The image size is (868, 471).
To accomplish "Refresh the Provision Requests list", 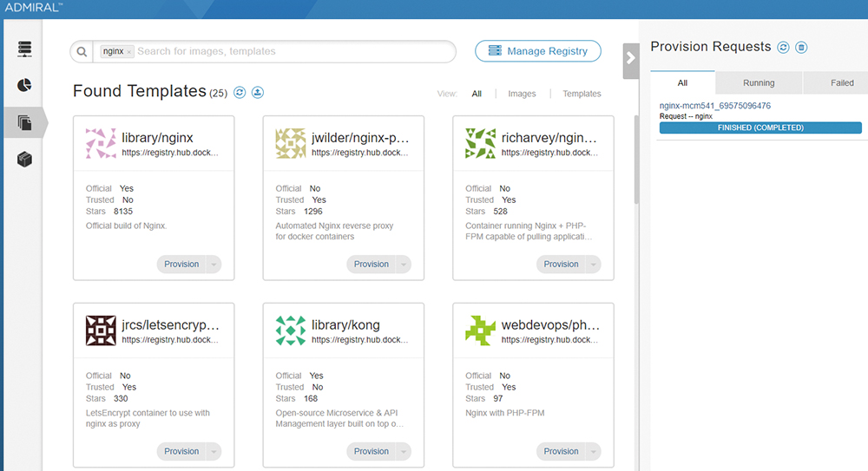I will (x=783, y=48).
